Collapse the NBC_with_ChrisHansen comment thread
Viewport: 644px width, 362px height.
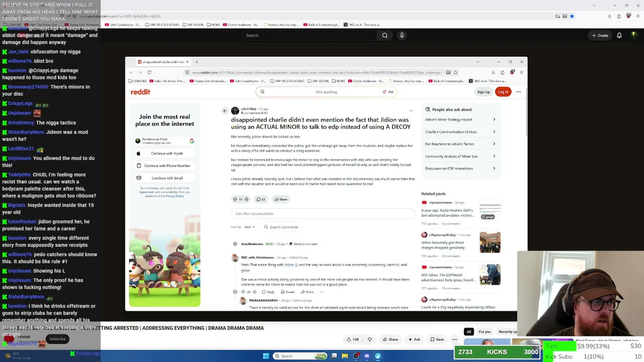pos(235,292)
